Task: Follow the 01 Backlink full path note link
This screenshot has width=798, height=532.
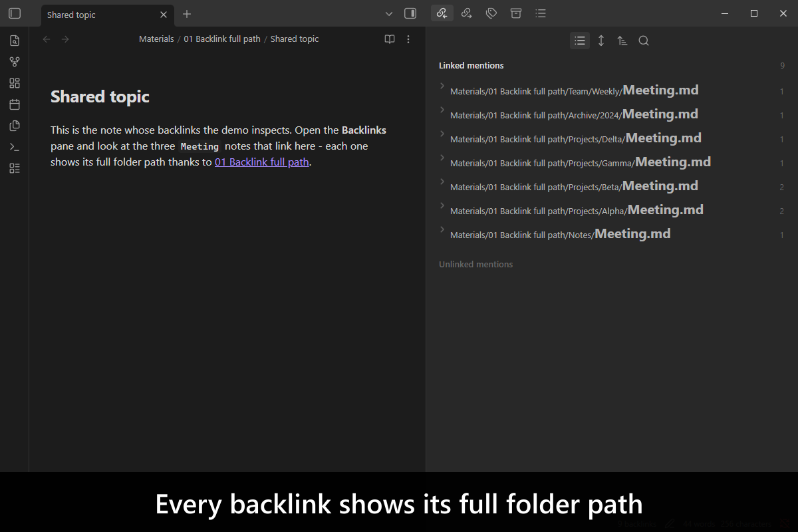Action: pos(262,162)
